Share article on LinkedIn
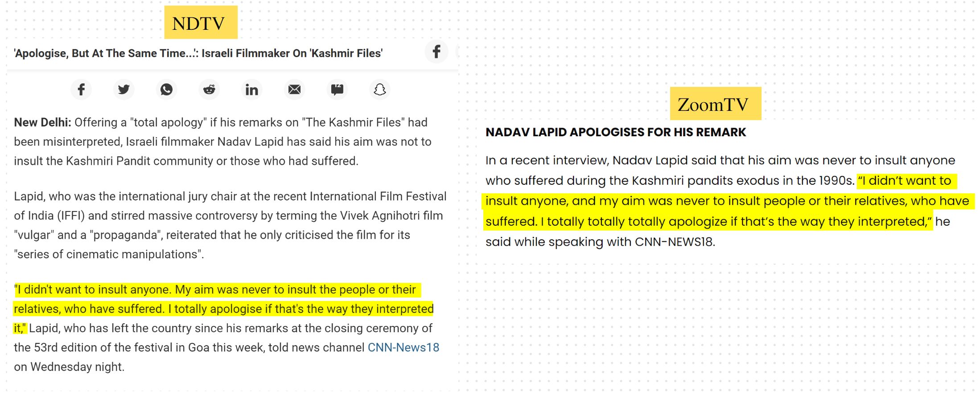 [251, 90]
